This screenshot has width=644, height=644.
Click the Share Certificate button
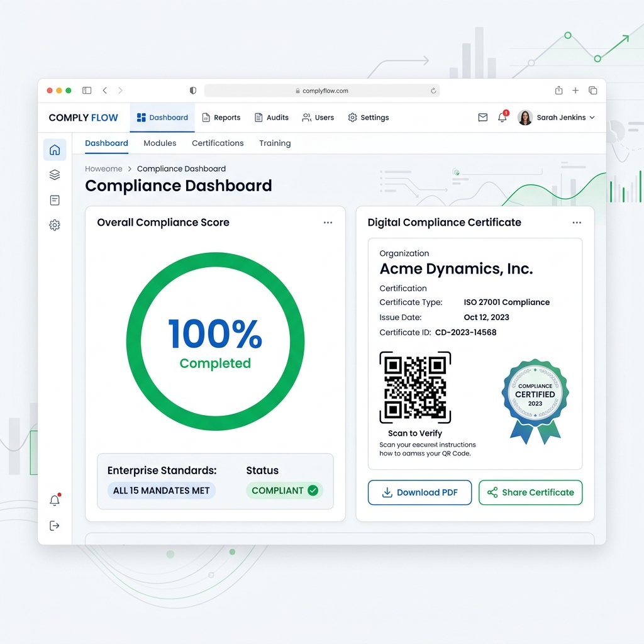tap(530, 492)
